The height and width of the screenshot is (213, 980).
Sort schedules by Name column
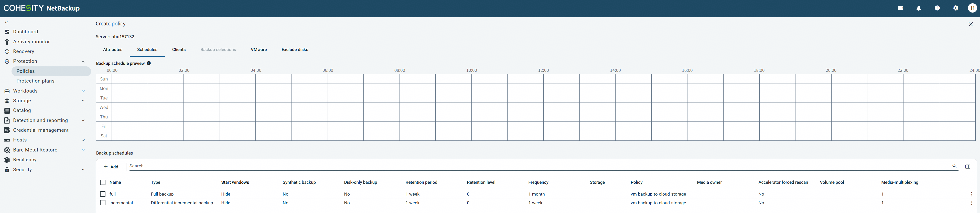(x=115, y=182)
